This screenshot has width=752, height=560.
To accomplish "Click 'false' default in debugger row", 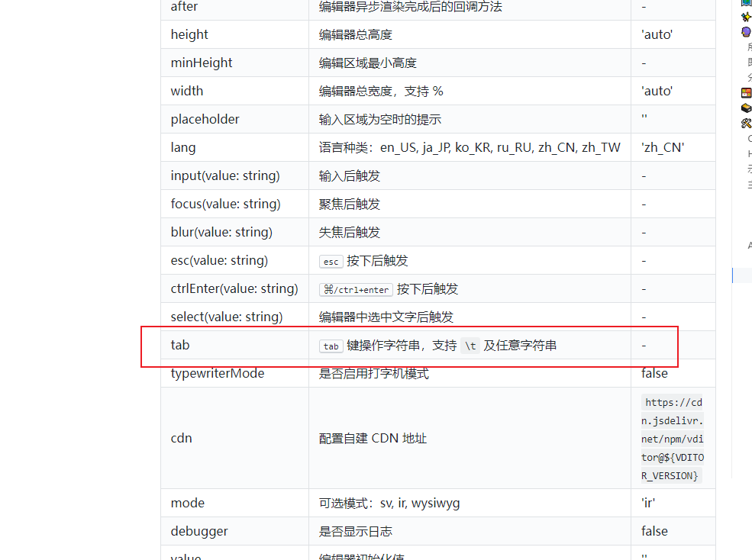I will (x=654, y=531).
